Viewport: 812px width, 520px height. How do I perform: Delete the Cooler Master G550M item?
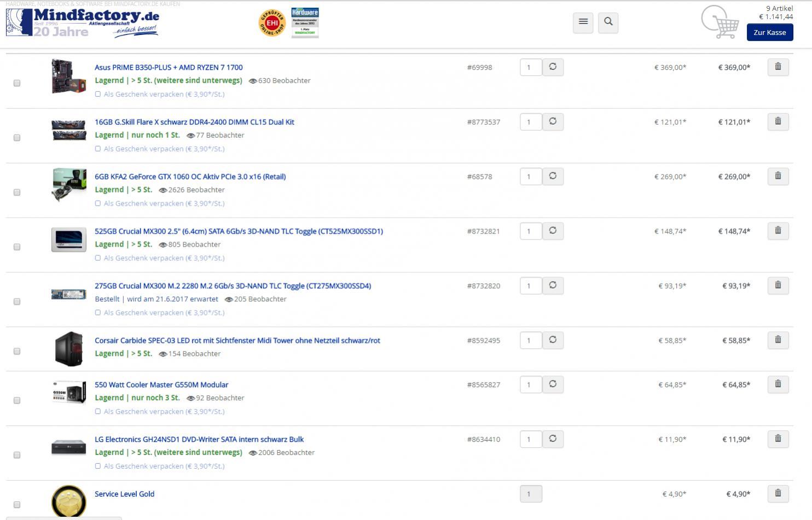778,384
